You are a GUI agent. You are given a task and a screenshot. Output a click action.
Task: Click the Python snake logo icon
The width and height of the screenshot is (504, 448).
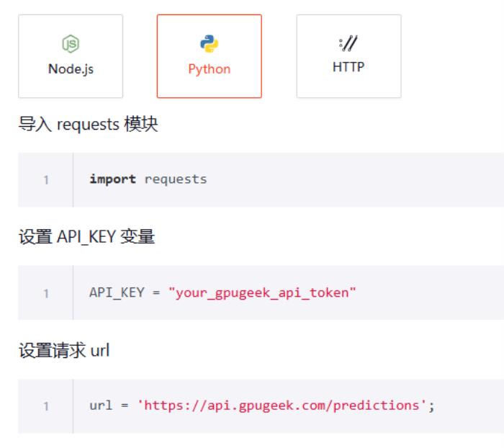click(210, 43)
